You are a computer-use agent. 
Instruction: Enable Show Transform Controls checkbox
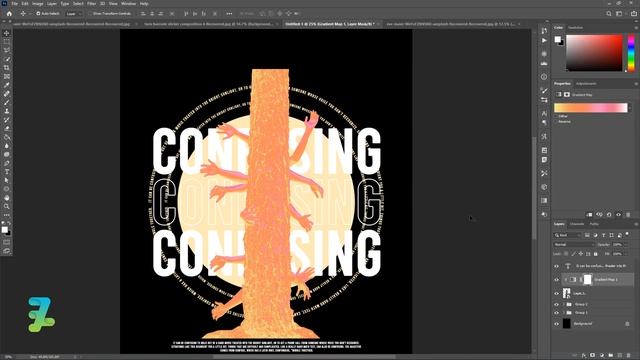coord(91,13)
